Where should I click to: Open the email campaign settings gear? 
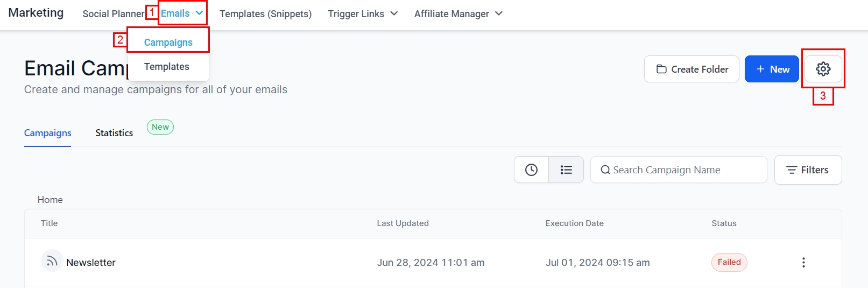(823, 69)
